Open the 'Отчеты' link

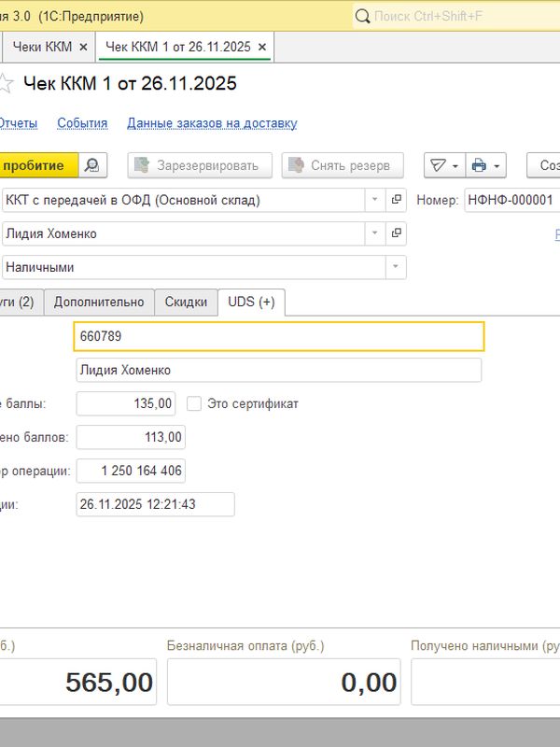[18, 123]
